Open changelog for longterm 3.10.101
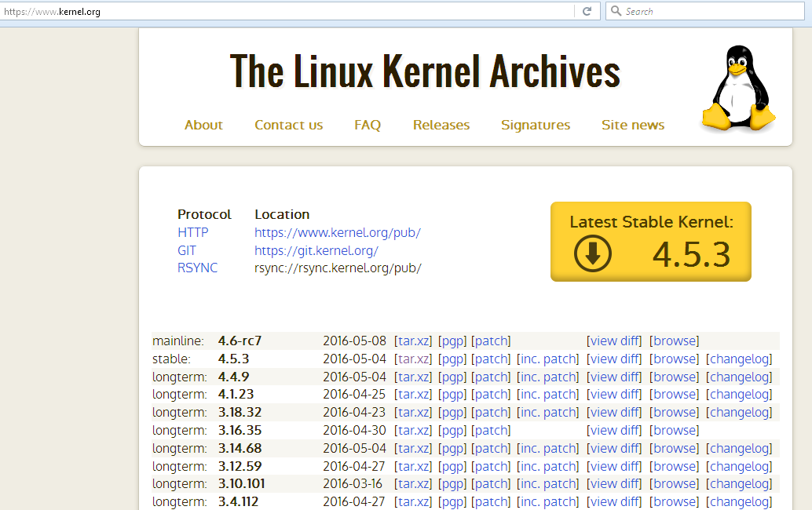The image size is (812, 510). tap(739, 484)
